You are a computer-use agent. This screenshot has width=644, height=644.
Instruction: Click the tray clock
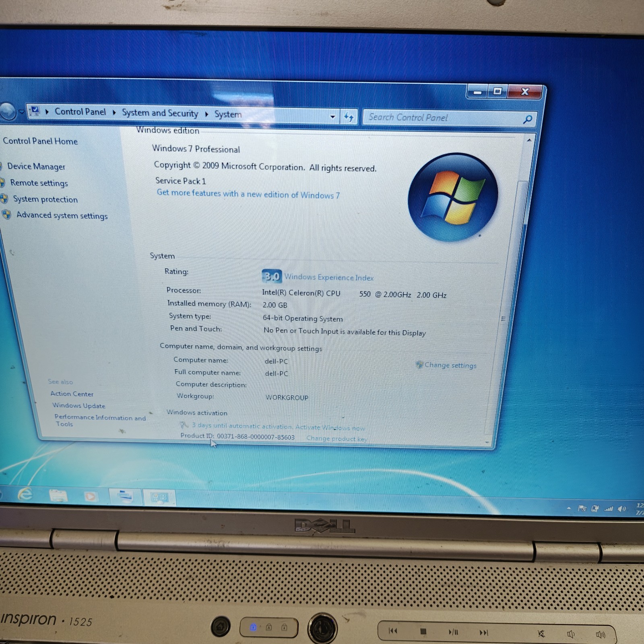coord(639,509)
